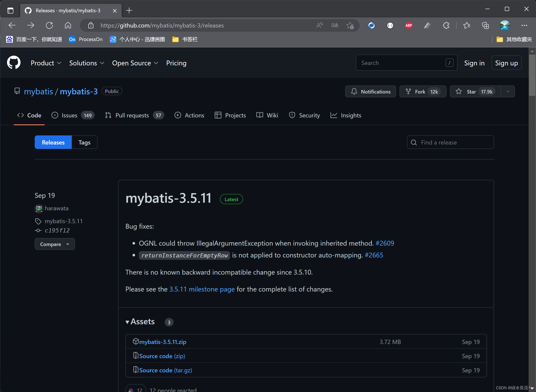Open the Star list dropdown arrow
This screenshot has width=536, height=392.
pos(508,92)
